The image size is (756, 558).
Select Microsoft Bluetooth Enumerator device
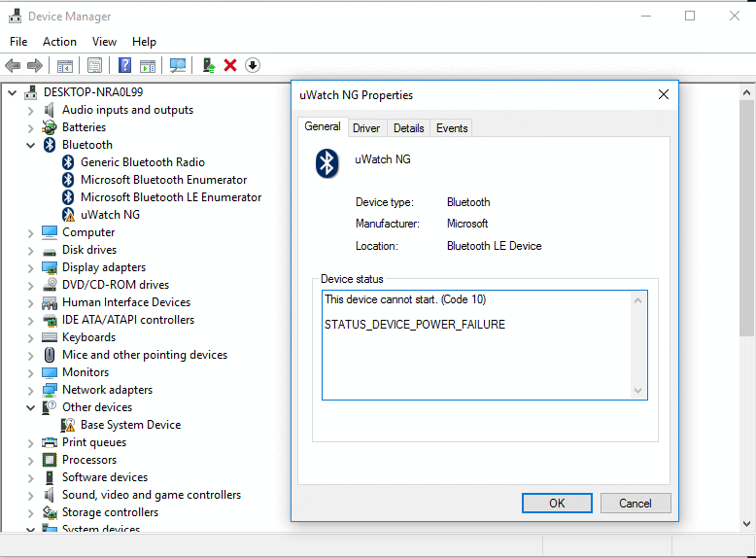pyautogui.click(x=163, y=180)
